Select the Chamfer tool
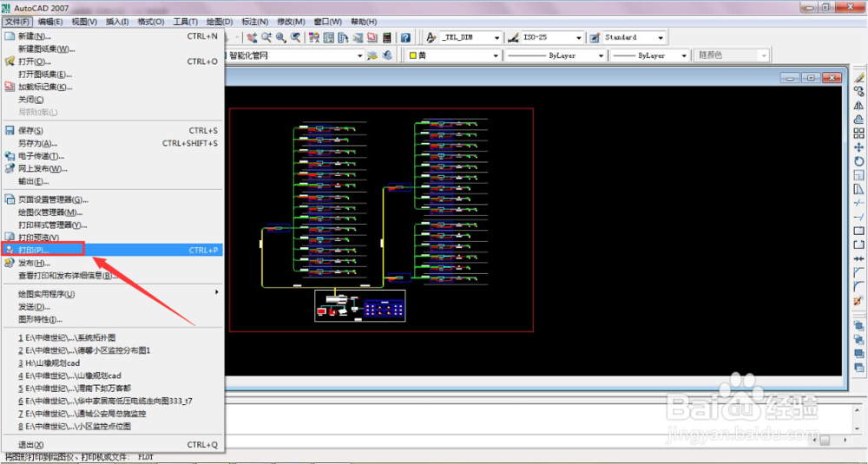Image resolution: width=868 pixels, height=464 pixels. coord(858,271)
